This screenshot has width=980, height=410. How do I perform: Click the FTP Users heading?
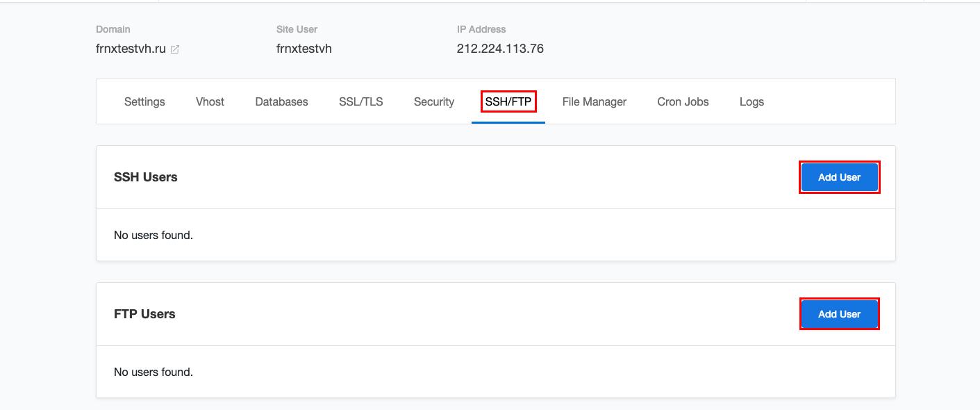(x=144, y=314)
